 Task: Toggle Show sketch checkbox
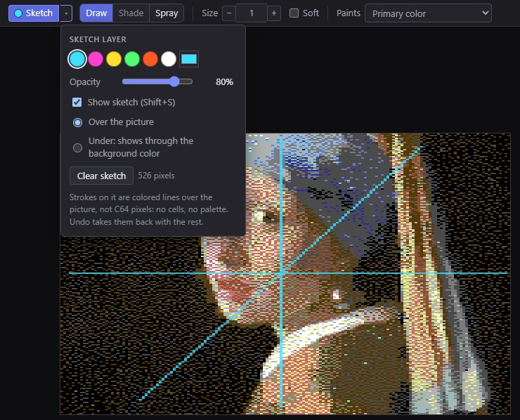pyautogui.click(x=77, y=102)
